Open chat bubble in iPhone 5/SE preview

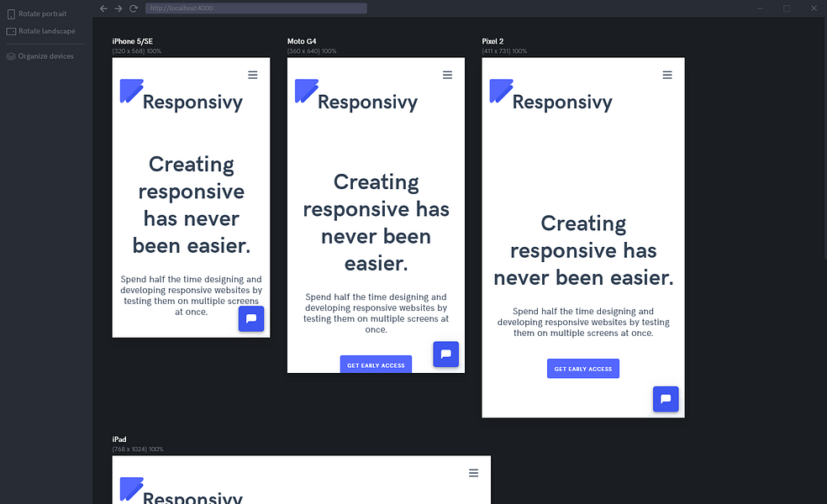tap(251, 318)
